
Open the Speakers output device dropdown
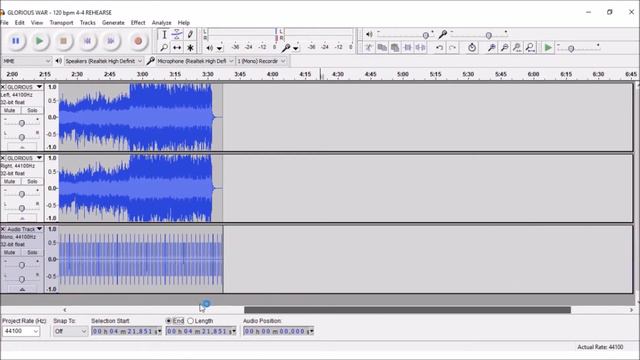[x=104, y=61]
